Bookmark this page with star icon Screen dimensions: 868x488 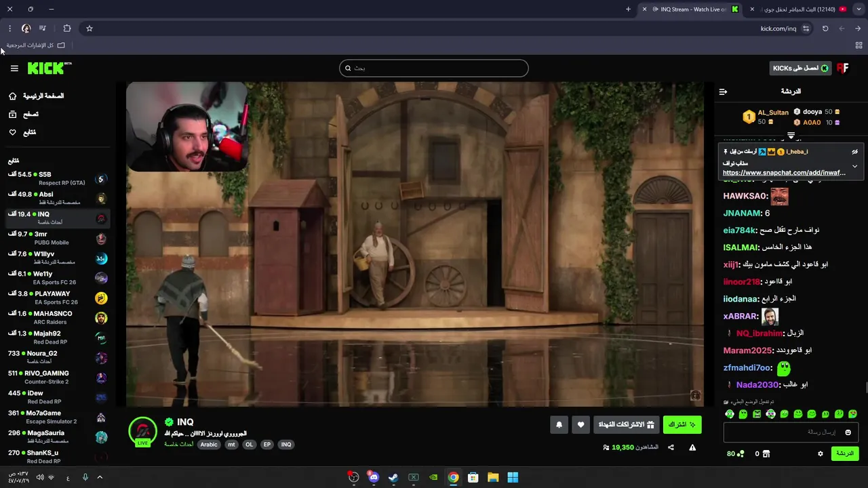89,28
